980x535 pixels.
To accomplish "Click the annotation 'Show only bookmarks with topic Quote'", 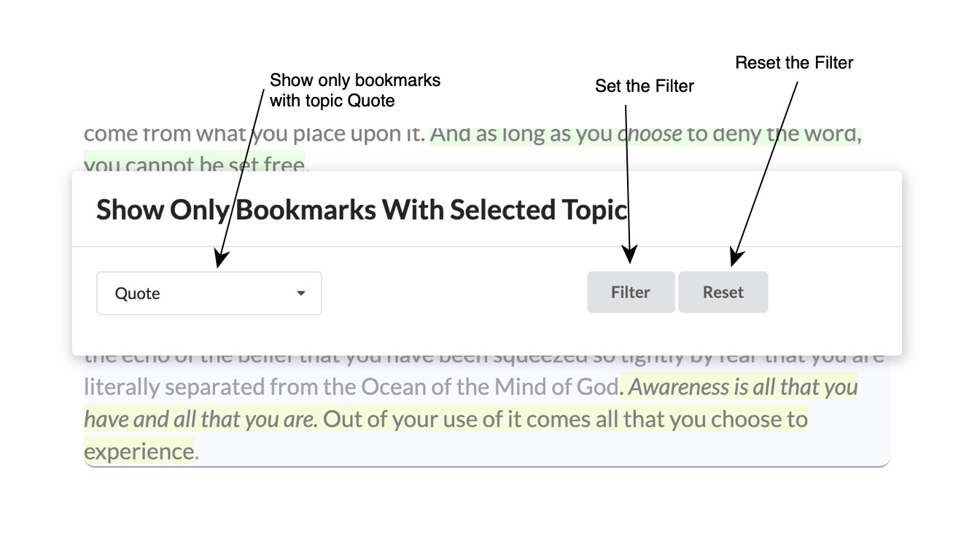I will click(x=355, y=90).
